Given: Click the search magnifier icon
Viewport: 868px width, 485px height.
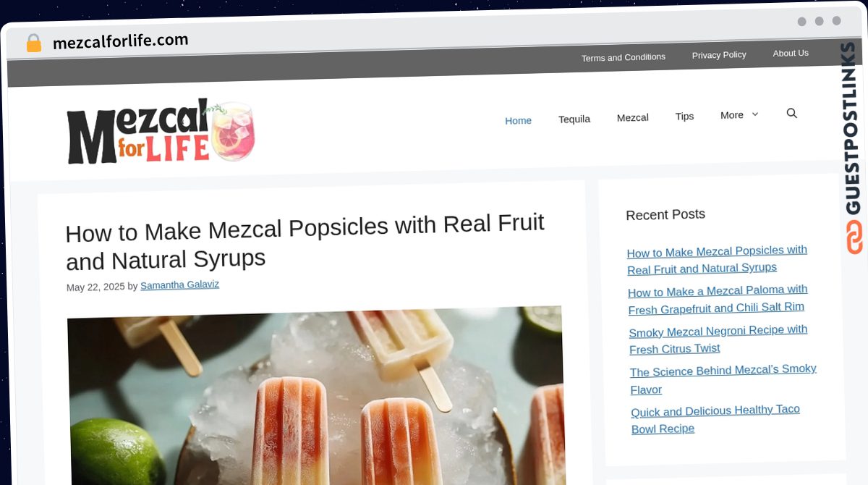Looking at the screenshot, I should tap(791, 113).
